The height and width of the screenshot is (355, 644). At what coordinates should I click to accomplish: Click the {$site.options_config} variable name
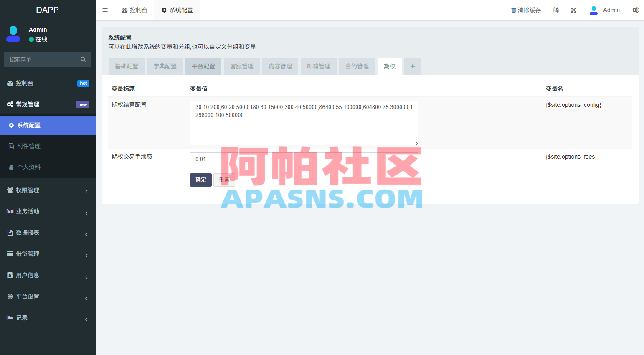[573, 105]
